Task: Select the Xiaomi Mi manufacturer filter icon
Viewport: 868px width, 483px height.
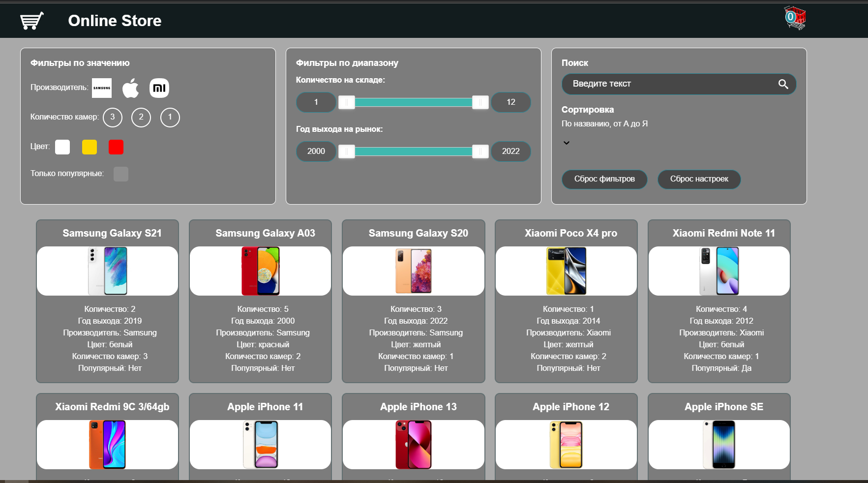Action: 159,88
